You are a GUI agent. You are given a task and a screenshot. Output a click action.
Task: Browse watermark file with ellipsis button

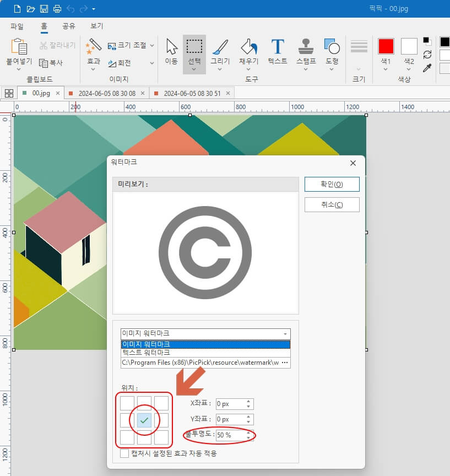point(285,363)
